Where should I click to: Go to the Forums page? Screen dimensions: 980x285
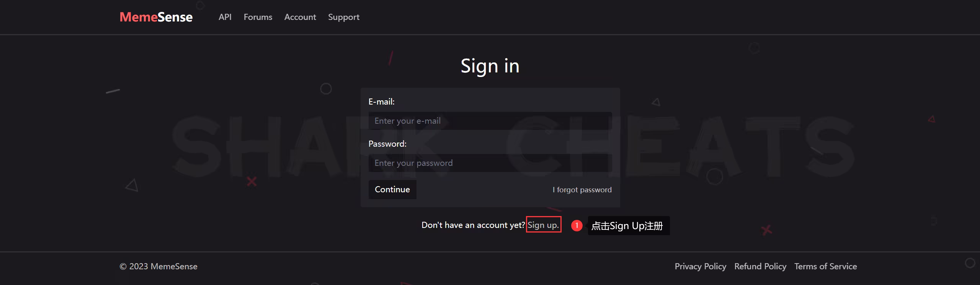[258, 17]
